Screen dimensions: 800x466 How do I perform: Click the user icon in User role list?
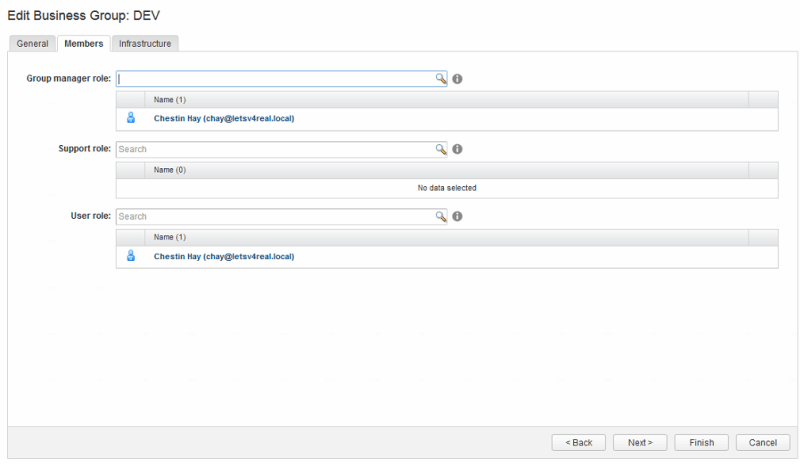click(130, 256)
